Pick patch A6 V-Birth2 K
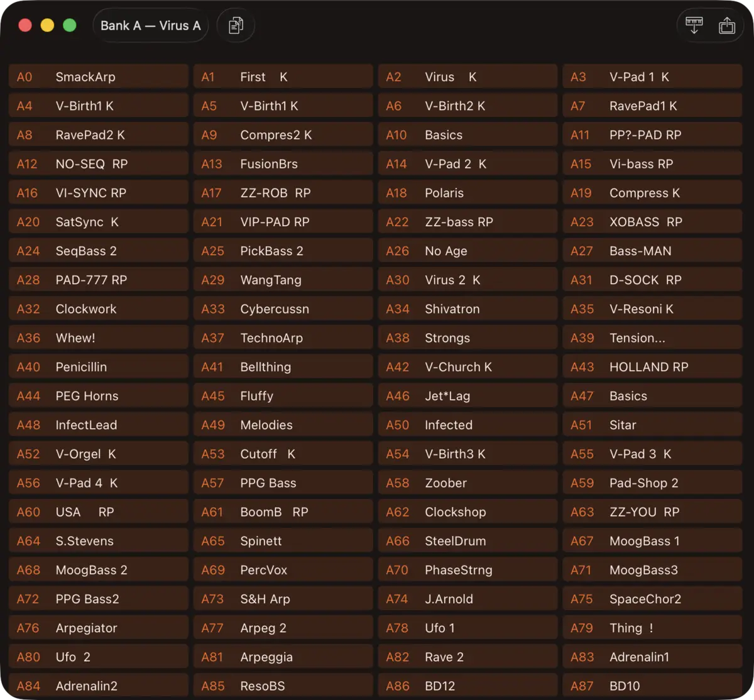Screen dimensions: 754x700 tap(468, 106)
